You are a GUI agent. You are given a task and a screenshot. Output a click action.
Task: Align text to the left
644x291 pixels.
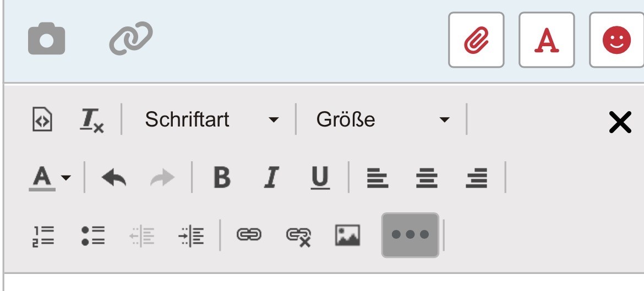click(378, 178)
